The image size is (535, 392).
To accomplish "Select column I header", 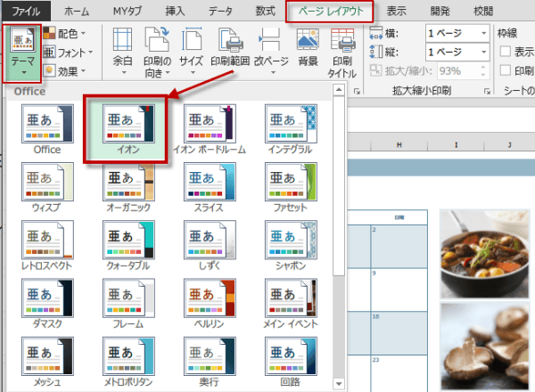I will click(456, 145).
